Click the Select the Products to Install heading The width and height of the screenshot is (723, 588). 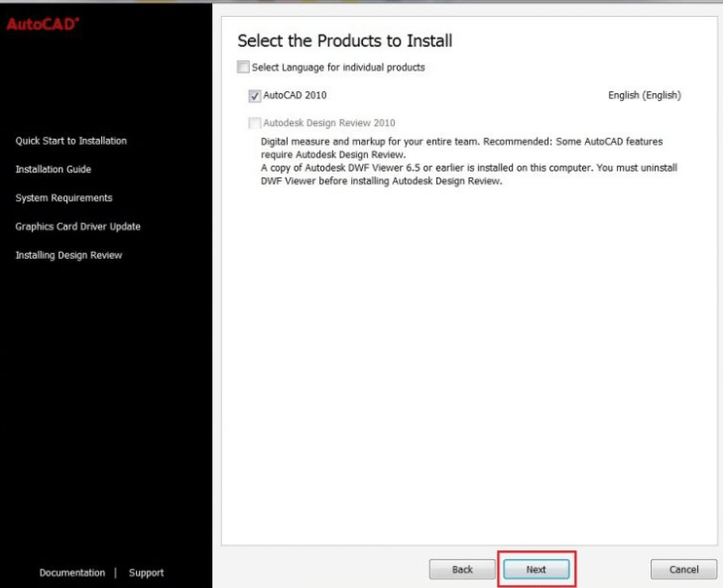point(344,41)
